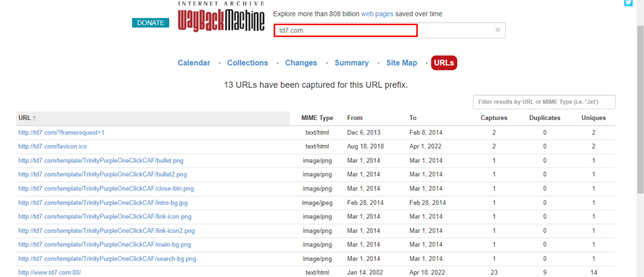Open the link-icon2.png URL link
Image resolution: width=644 pixels, height=277 pixels.
(x=106, y=231)
